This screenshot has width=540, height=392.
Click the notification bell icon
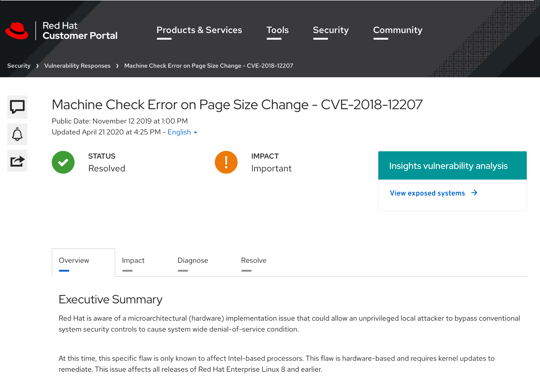pyautogui.click(x=17, y=134)
